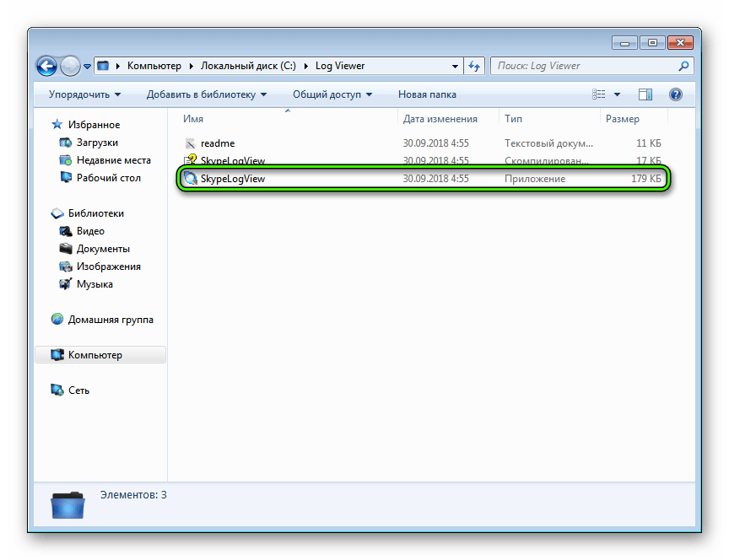Open Рабочий стол in favorites

[108, 177]
